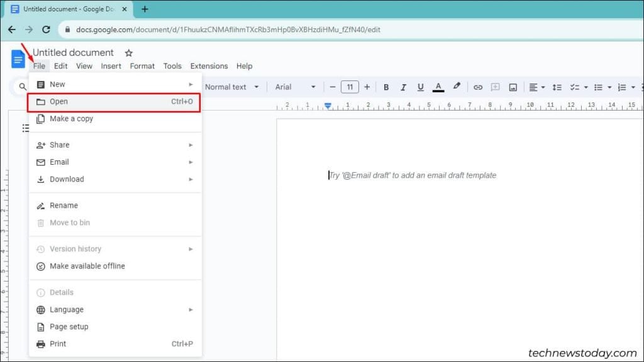Open the Format menu
This screenshot has height=362, width=644.
tap(142, 66)
